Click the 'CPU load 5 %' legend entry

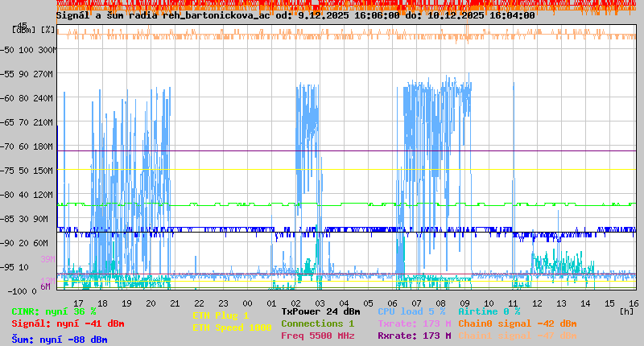click(411, 312)
